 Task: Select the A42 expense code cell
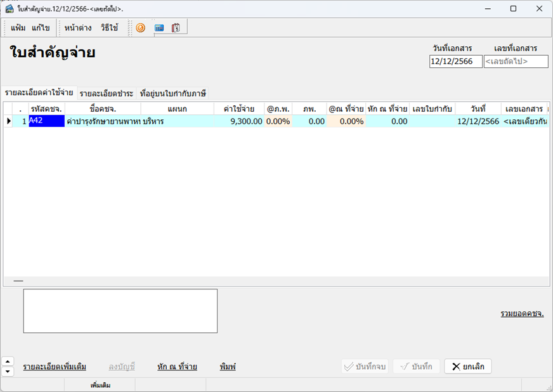pos(46,121)
